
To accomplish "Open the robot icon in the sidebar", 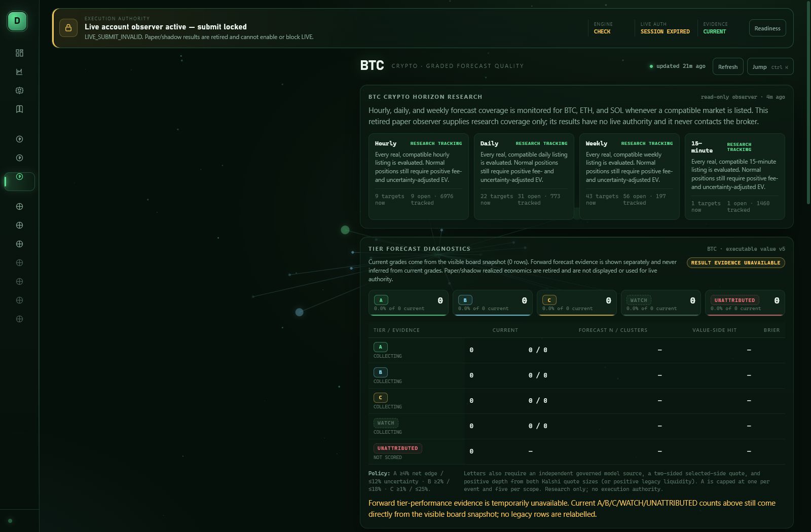I will tap(19, 90).
